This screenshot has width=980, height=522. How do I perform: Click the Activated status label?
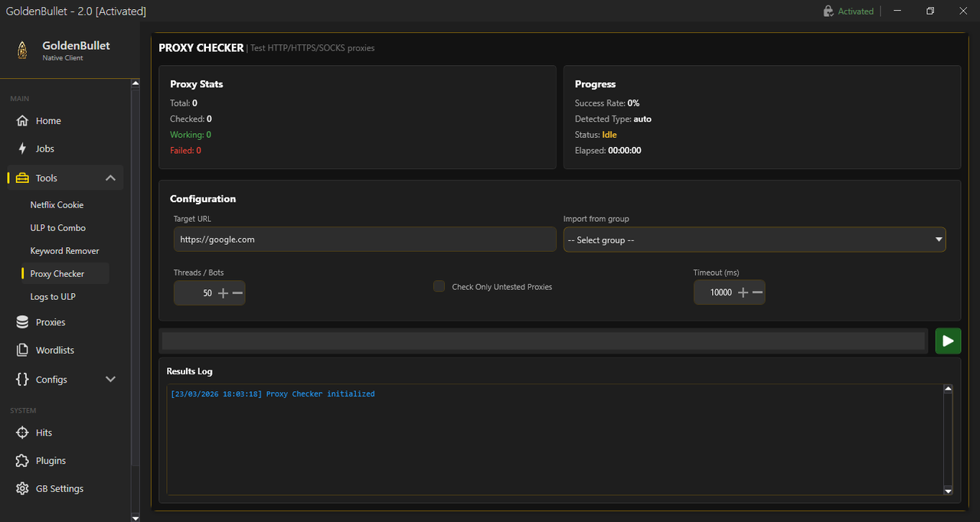pyautogui.click(x=856, y=11)
